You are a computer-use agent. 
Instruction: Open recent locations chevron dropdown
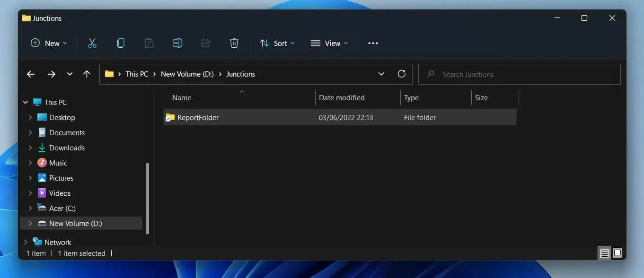70,74
